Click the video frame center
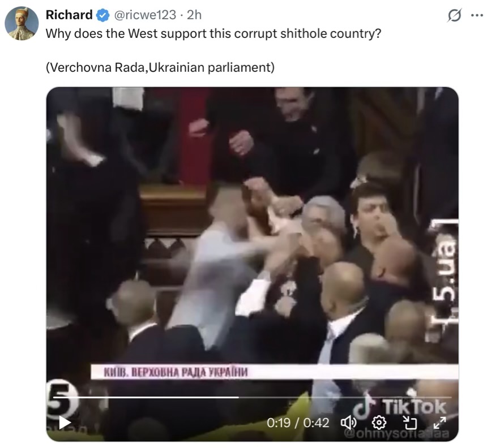The width and height of the screenshot is (487, 448). [x=252, y=264]
